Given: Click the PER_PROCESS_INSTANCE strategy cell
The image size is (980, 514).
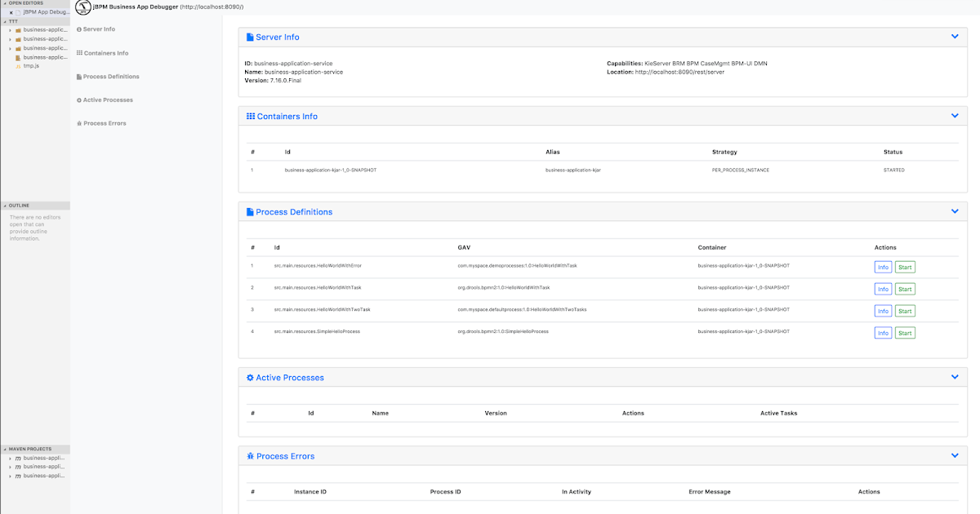Looking at the screenshot, I should [741, 170].
